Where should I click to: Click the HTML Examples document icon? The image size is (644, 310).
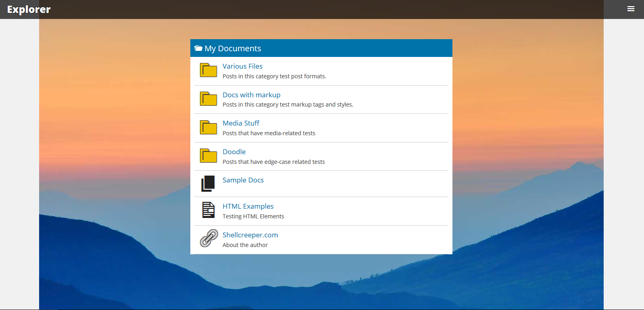click(x=208, y=210)
